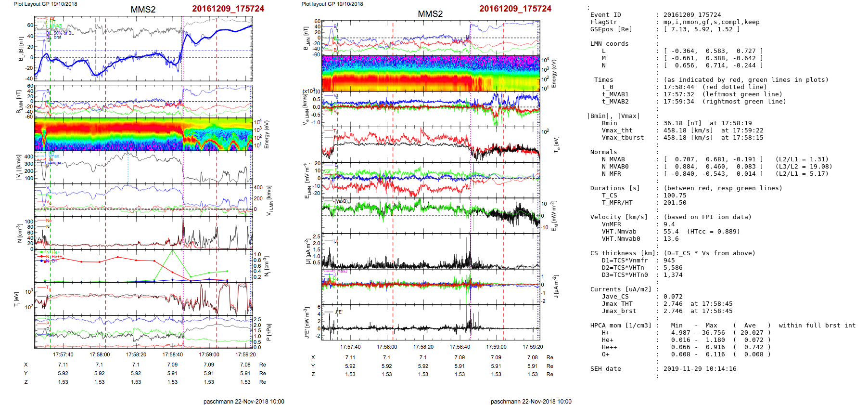Select the VHT.Nmvab0 value 13.6
Screen dimensions: 868x405
(671, 239)
